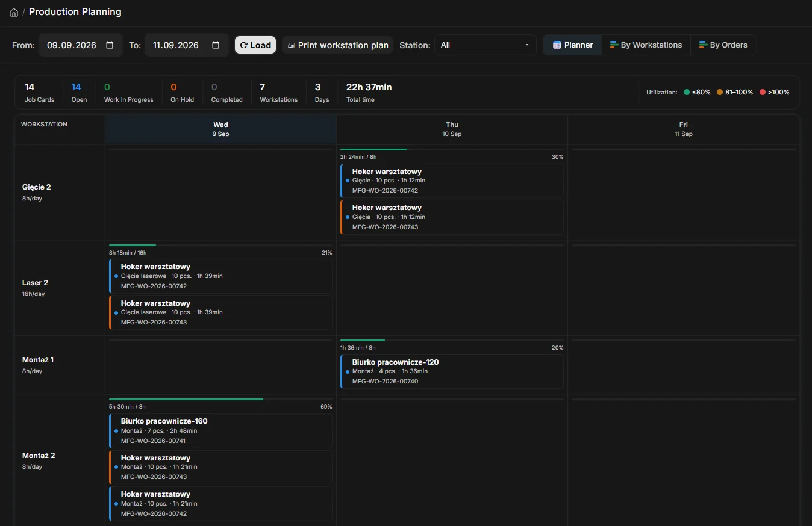812x526 pixels.
Task: Click the From date field 09.09.2026
Action: (81, 45)
